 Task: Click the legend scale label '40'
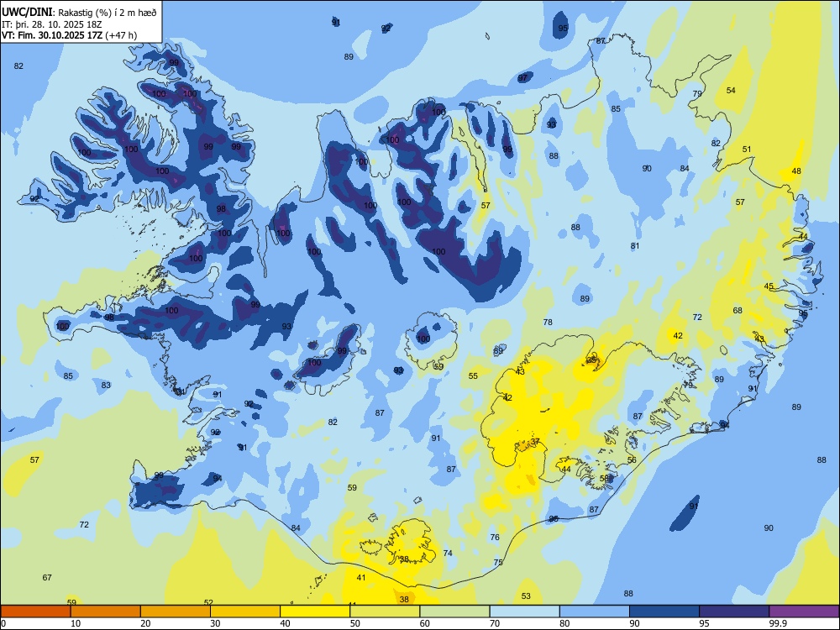(x=286, y=623)
